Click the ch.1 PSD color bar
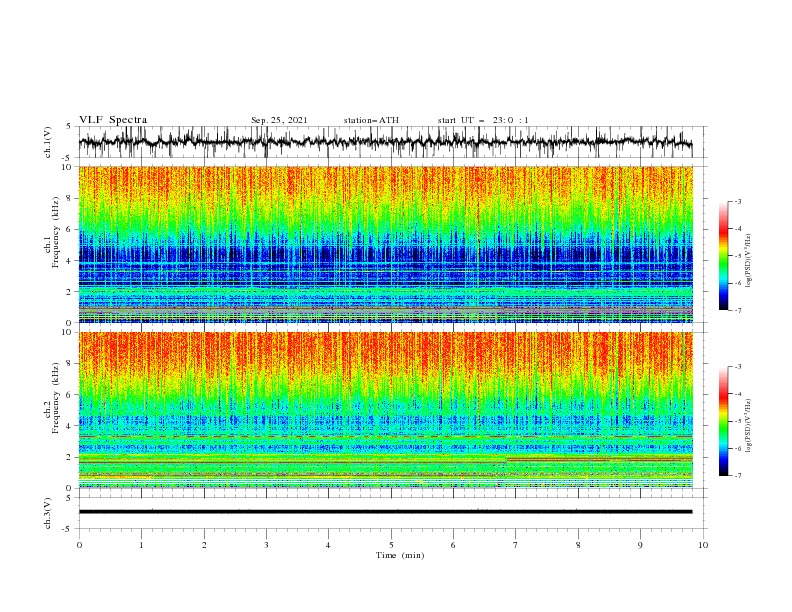The height and width of the screenshot is (612, 792). pyautogui.click(x=723, y=255)
